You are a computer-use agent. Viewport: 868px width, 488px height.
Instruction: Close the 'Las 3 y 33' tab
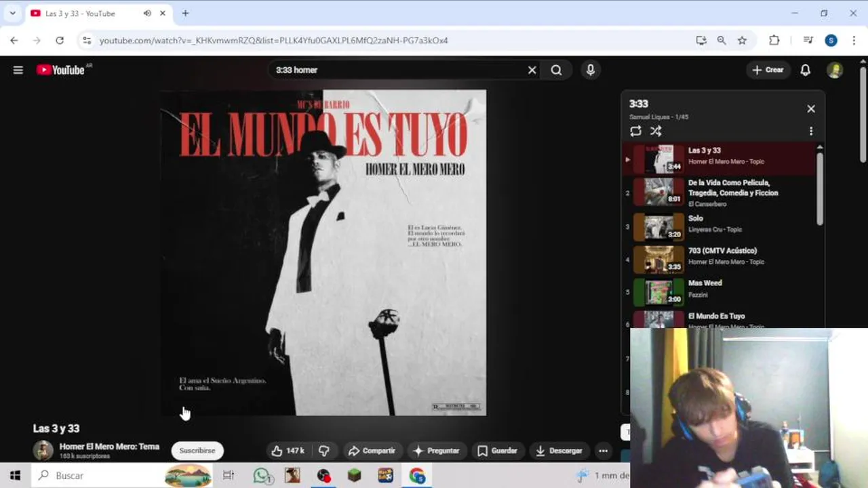tap(163, 14)
